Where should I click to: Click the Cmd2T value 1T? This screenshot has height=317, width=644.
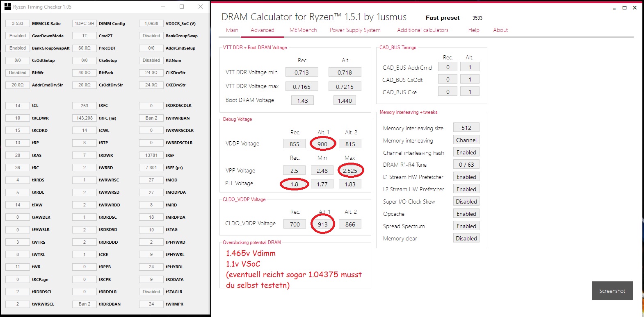pos(84,36)
